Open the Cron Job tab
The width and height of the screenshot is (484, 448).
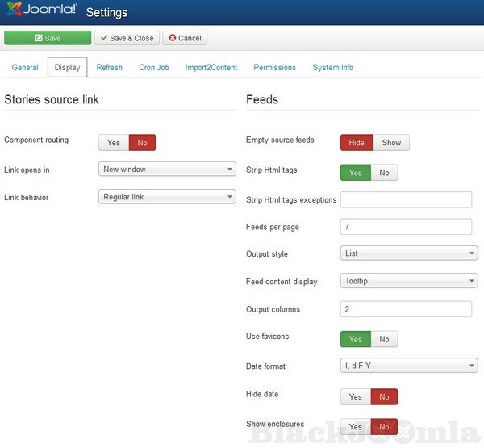point(153,68)
